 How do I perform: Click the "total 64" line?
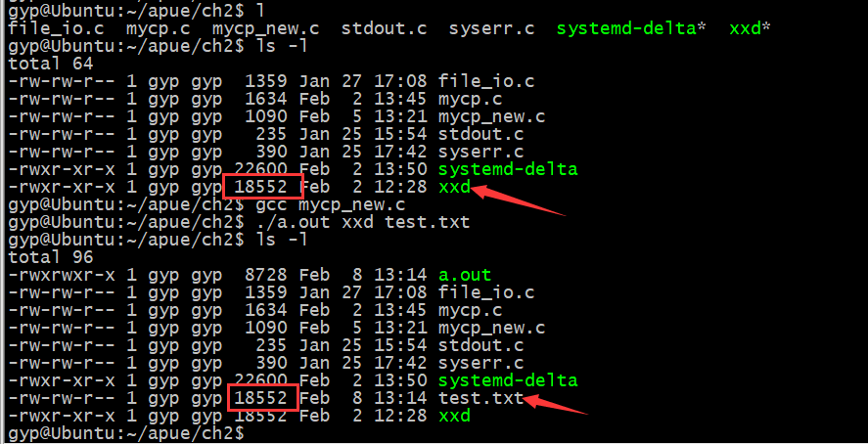[x=50, y=64]
